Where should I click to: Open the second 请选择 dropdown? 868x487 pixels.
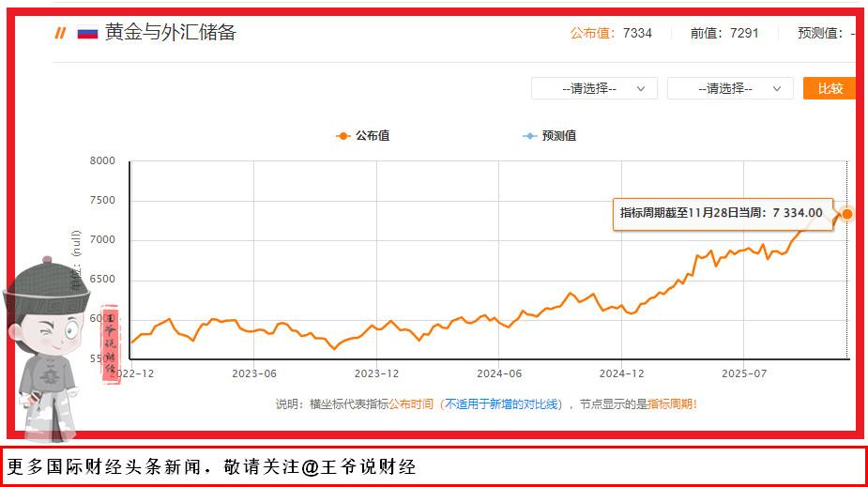point(730,88)
